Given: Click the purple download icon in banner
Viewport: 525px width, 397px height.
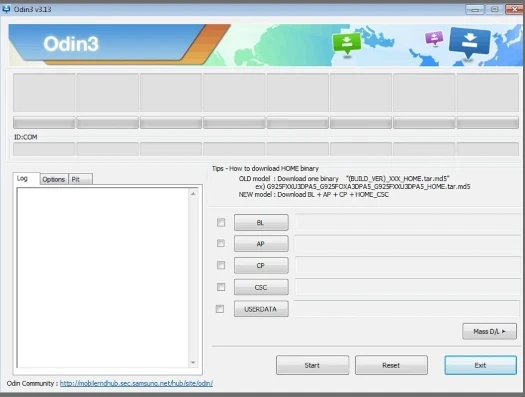Looking at the screenshot, I should coord(434,38).
